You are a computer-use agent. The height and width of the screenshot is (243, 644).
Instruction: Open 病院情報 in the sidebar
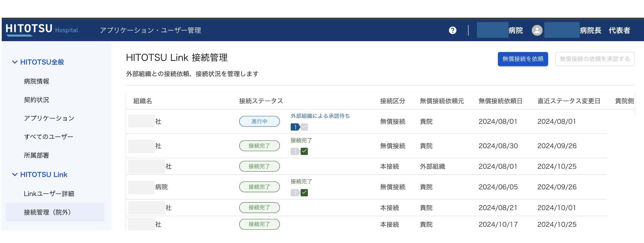point(37,81)
